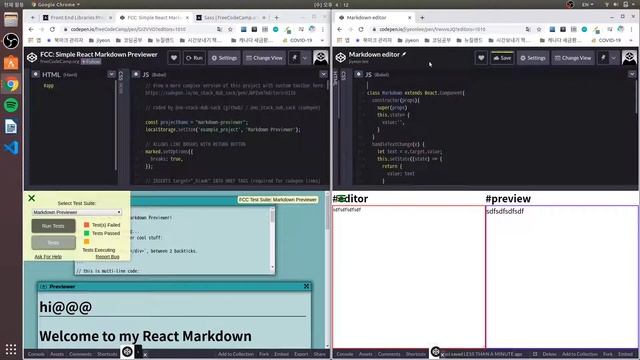Open the JS settings gear in the Markdown editor pen

[358, 74]
